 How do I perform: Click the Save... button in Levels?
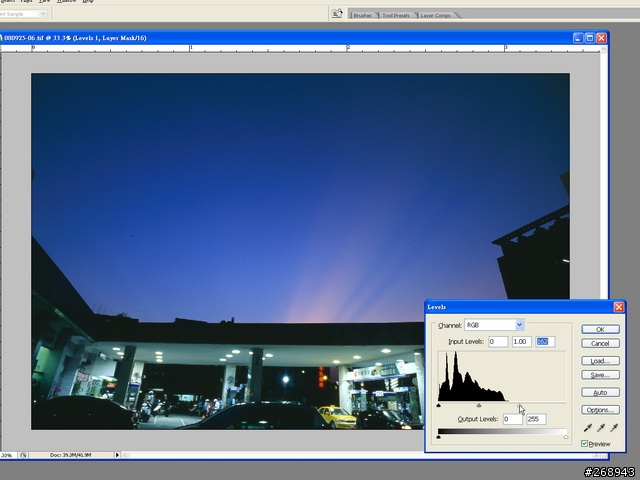coord(600,375)
